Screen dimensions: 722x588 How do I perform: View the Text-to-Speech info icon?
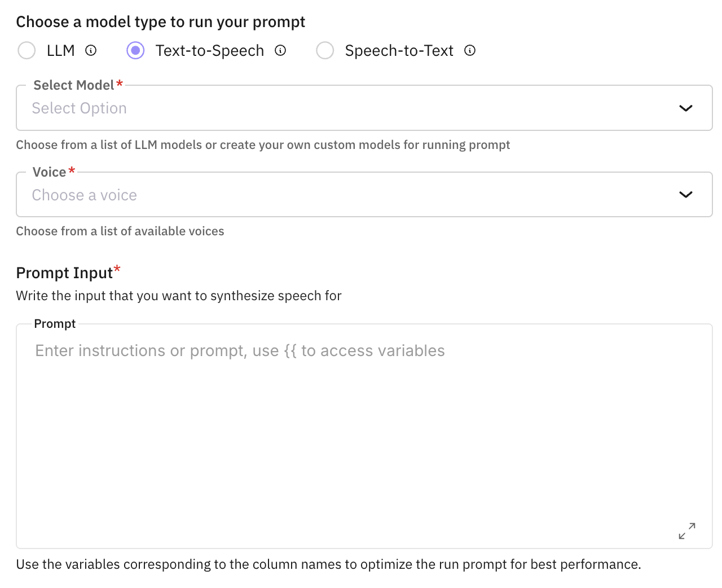pos(280,50)
